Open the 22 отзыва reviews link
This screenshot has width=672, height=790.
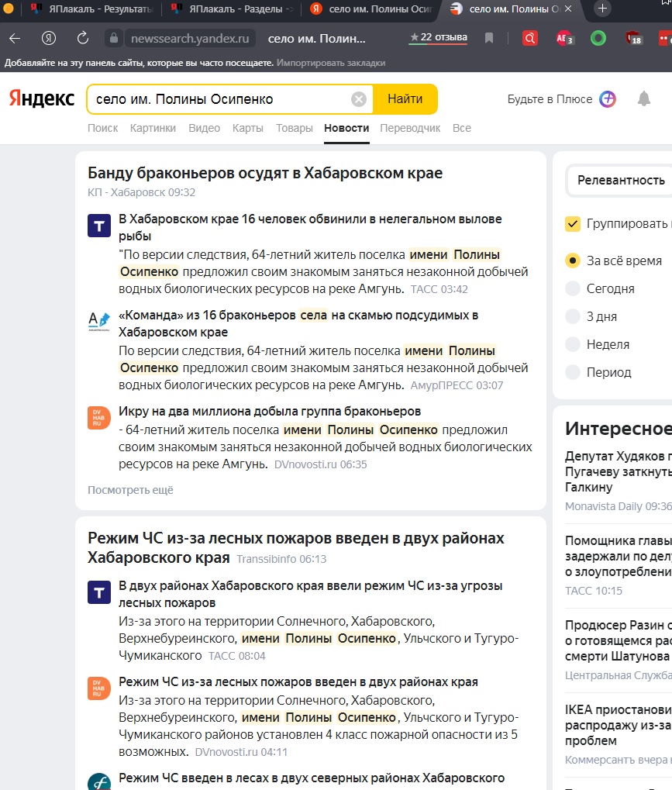pyautogui.click(x=438, y=38)
